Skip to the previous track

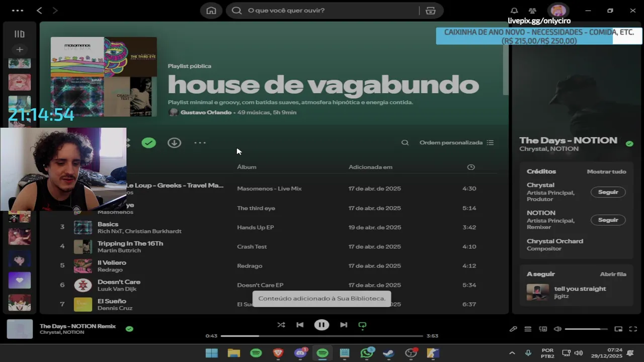pyautogui.click(x=300, y=325)
